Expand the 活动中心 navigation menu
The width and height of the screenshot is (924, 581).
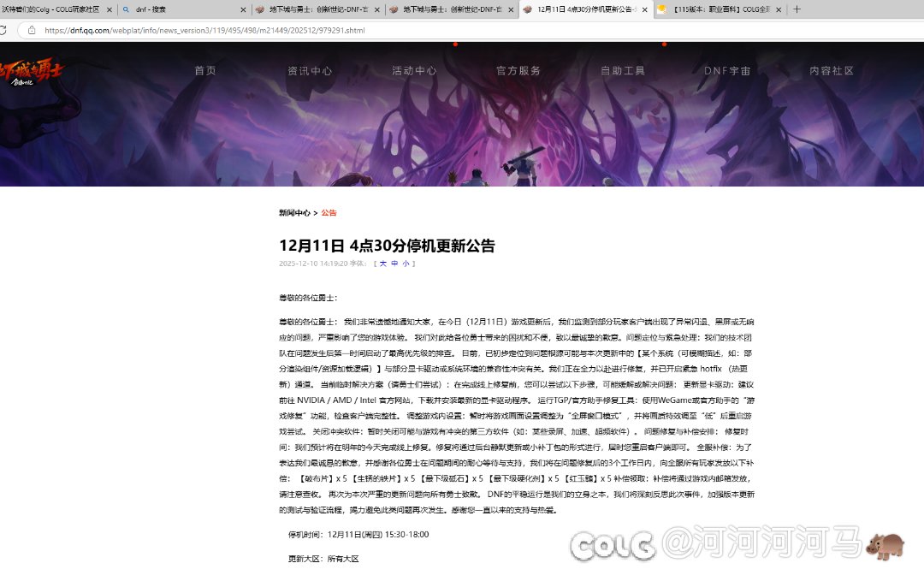pyautogui.click(x=414, y=71)
